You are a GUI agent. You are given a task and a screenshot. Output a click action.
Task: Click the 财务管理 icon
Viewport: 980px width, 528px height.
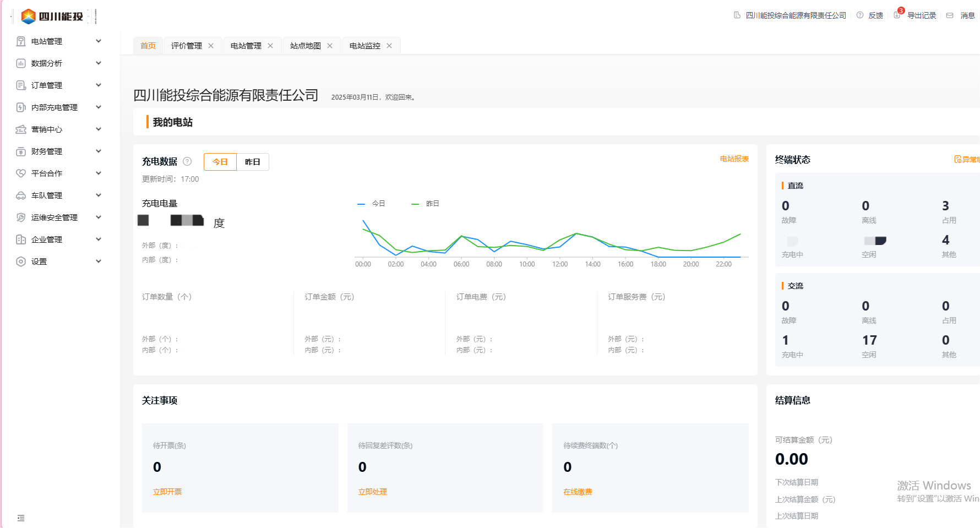pyautogui.click(x=21, y=151)
